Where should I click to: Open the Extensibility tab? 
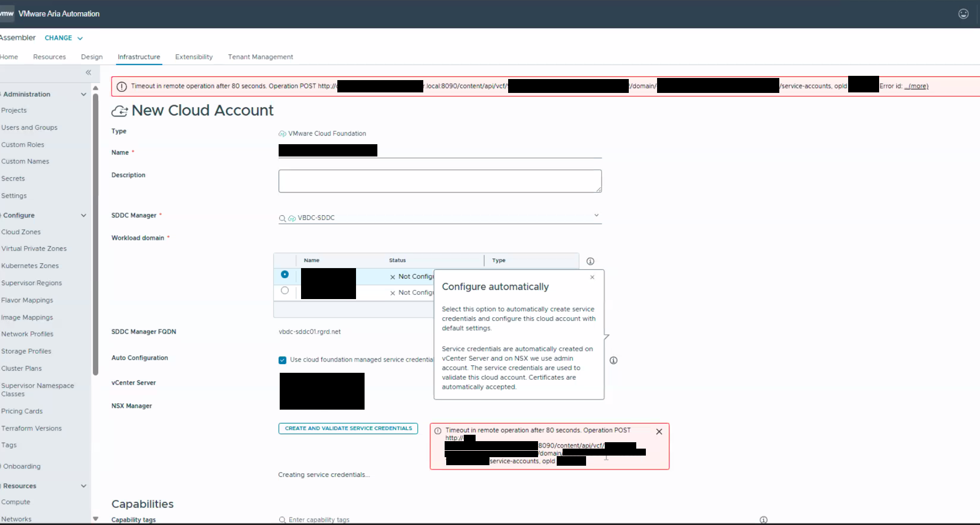click(x=194, y=57)
